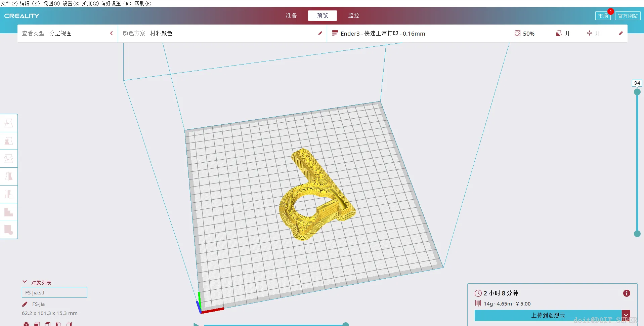Open print settings via the pencil icon after 开
Screen dimensions: 644x326
(621, 33)
